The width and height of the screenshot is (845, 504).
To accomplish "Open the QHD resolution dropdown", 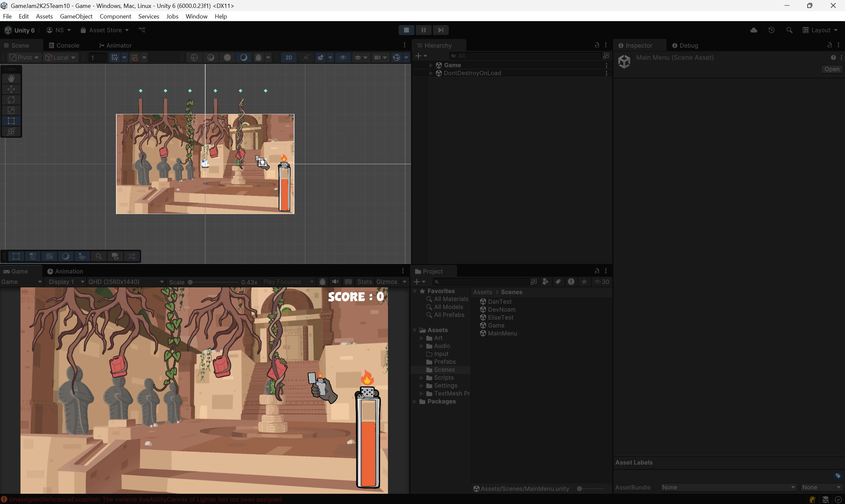I will coord(125,281).
